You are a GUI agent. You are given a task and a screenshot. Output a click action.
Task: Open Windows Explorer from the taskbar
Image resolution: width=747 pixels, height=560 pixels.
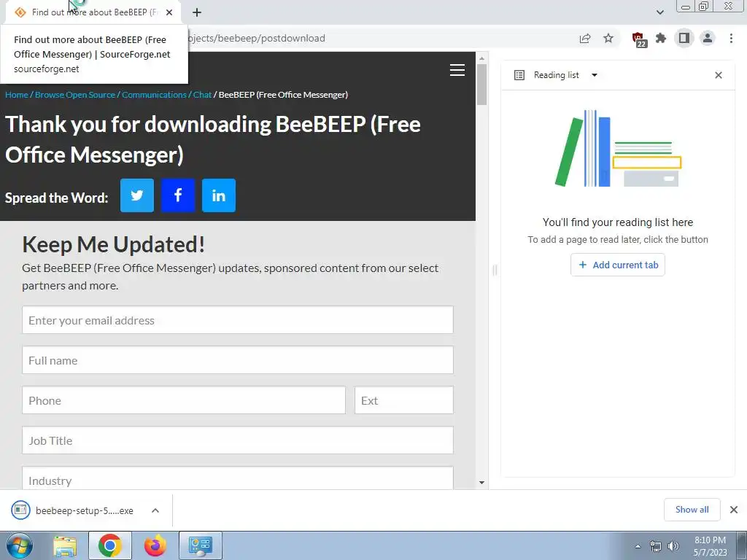click(65, 545)
